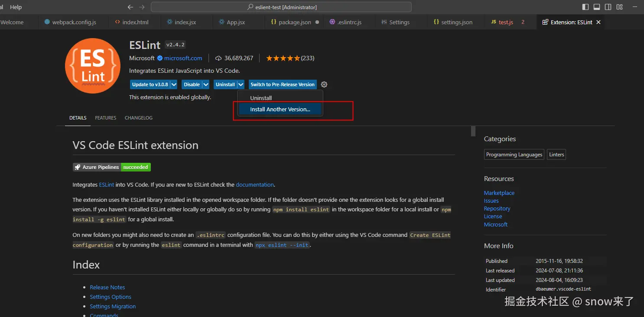This screenshot has width=644, height=317.
Task: Toggle panel layout icon
Action: coord(597,7)
